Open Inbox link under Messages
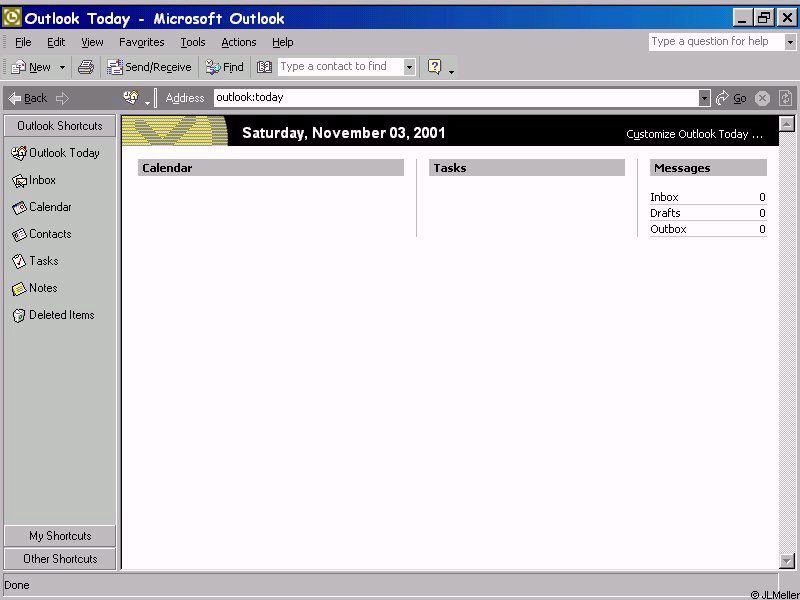This screenshot has height=600, width=800. click(664, 197)
